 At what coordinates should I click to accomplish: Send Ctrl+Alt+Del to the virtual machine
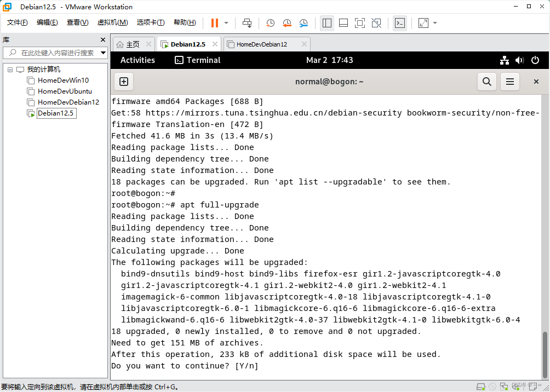(x=247, y=23)
